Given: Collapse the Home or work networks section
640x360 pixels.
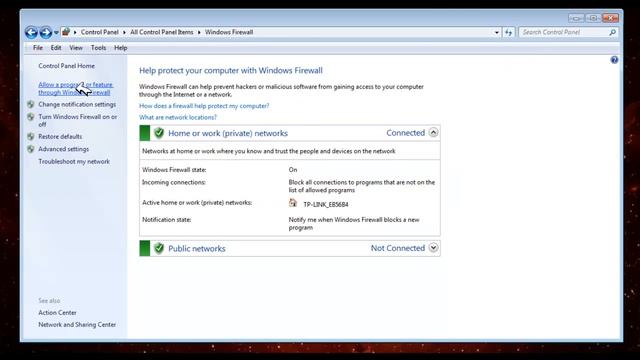Looking at the screenshot, I should point(433,133).
